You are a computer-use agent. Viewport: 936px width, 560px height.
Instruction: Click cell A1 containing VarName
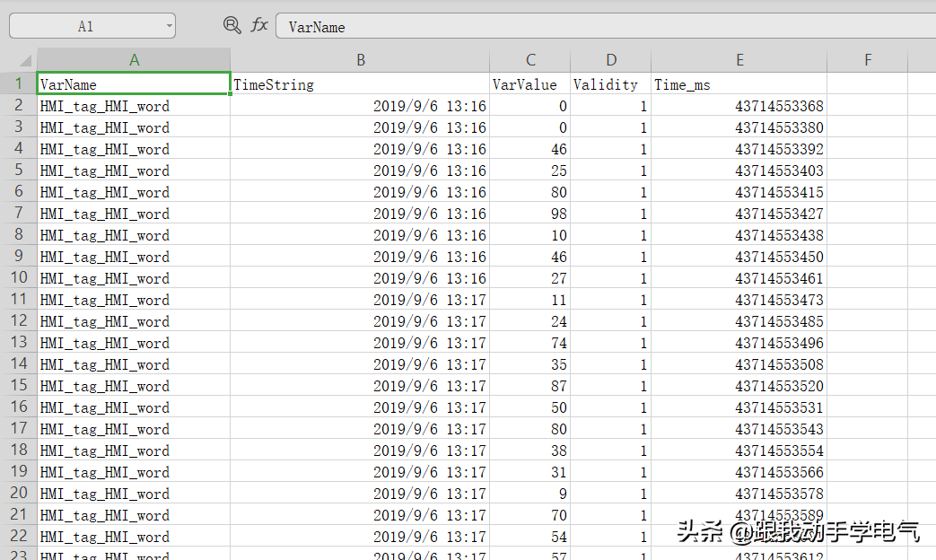point(134,84)
